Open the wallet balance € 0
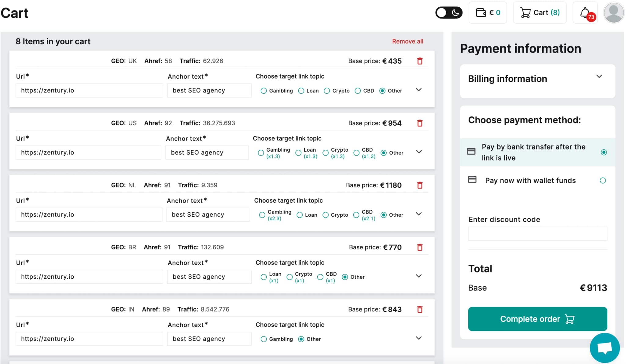 click(x=488, y=13)
